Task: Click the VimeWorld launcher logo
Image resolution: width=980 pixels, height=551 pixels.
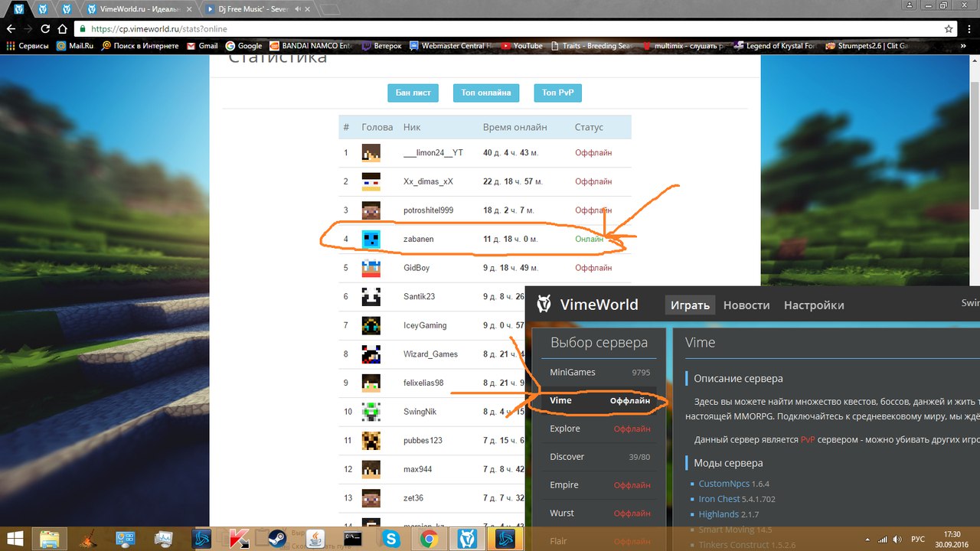Action: [x=544, y=304]
